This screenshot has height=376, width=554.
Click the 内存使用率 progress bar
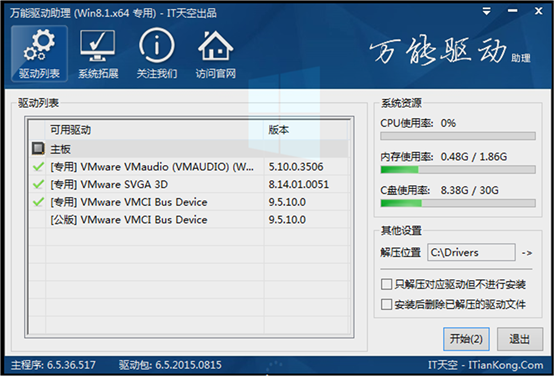(458, 170)
